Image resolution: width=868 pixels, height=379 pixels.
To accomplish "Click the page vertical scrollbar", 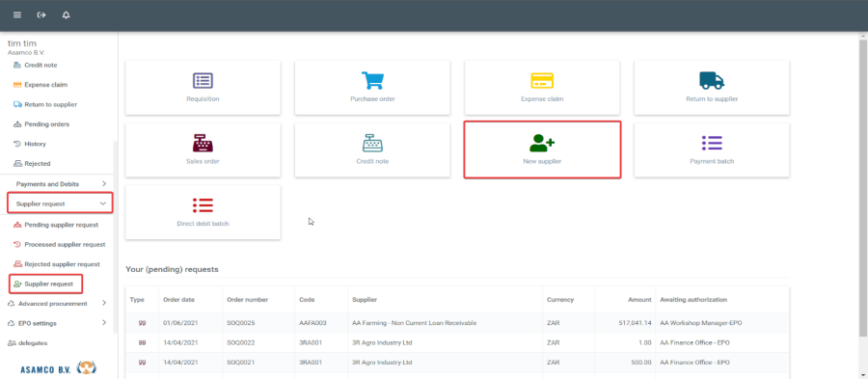I will pos(864,188).
